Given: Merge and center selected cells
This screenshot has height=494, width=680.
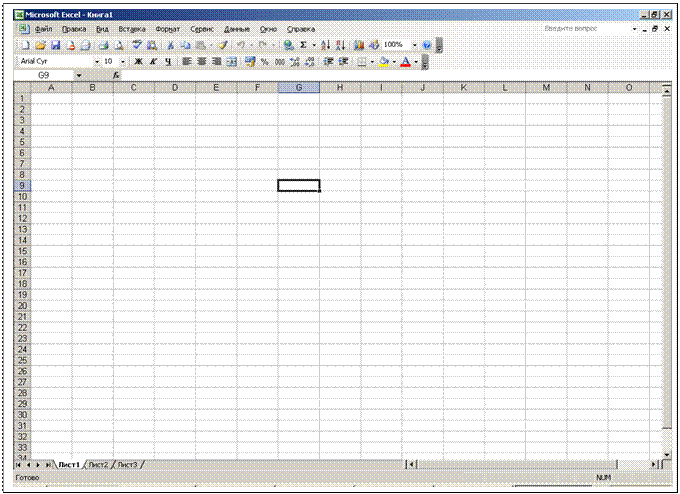Looking at the screenshot, I should point(232,62).
